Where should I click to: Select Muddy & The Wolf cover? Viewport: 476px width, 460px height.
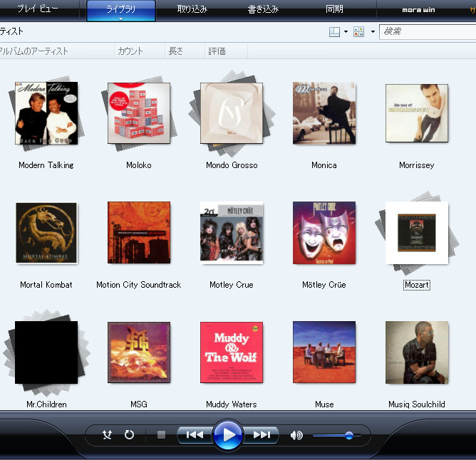(232, 352)
